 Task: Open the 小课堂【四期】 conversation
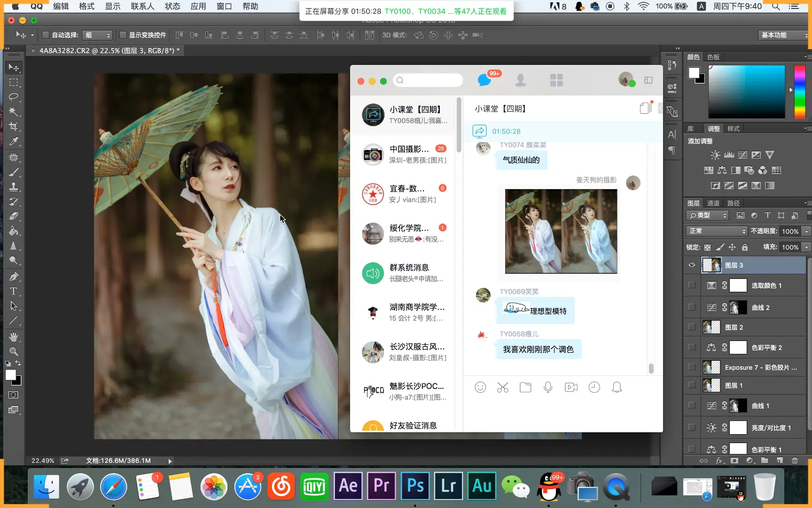[403, 115]
